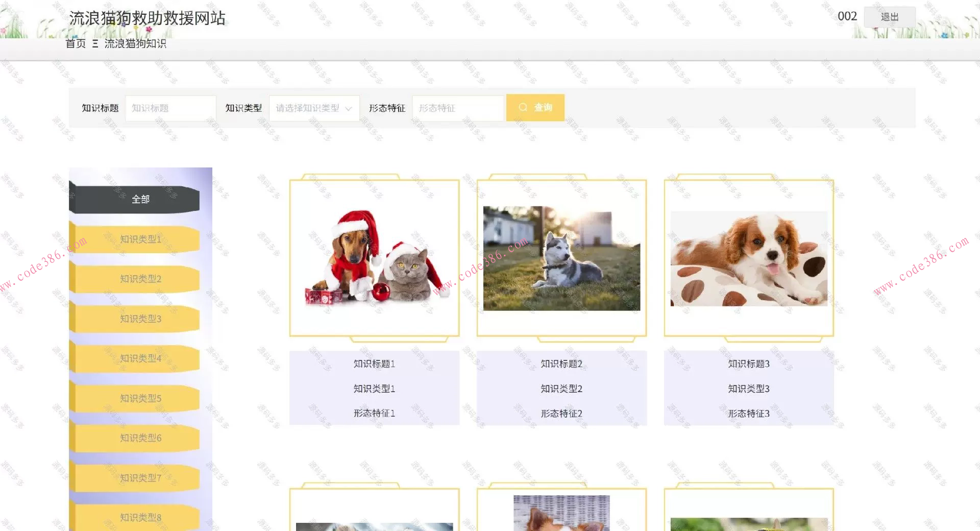
Task: Open the 知识标题1 knowledge entry
Action: (x=374, y=364)
